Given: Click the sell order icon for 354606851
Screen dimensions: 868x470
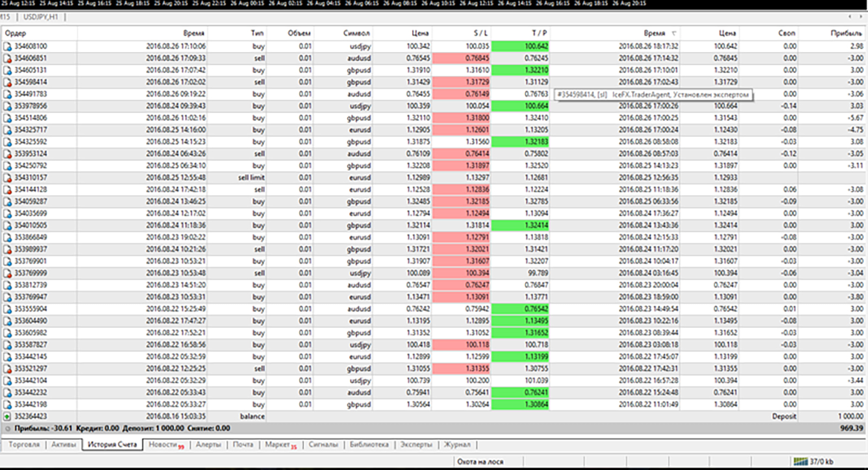Looking at the screenshot, I should (8, 59).
